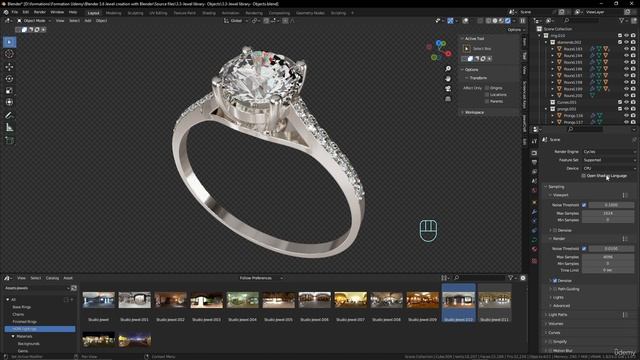Screen dimensions: 640x360
Task: Select Finished Rings catalog
Action: [x=24, y=322]
